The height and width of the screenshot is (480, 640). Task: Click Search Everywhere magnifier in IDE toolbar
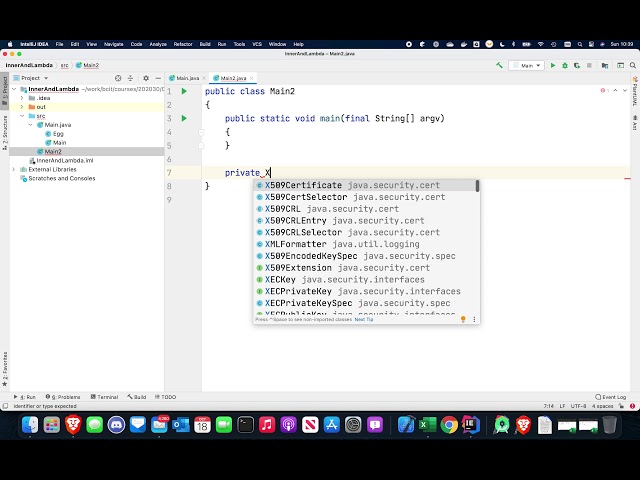point(633,65)
